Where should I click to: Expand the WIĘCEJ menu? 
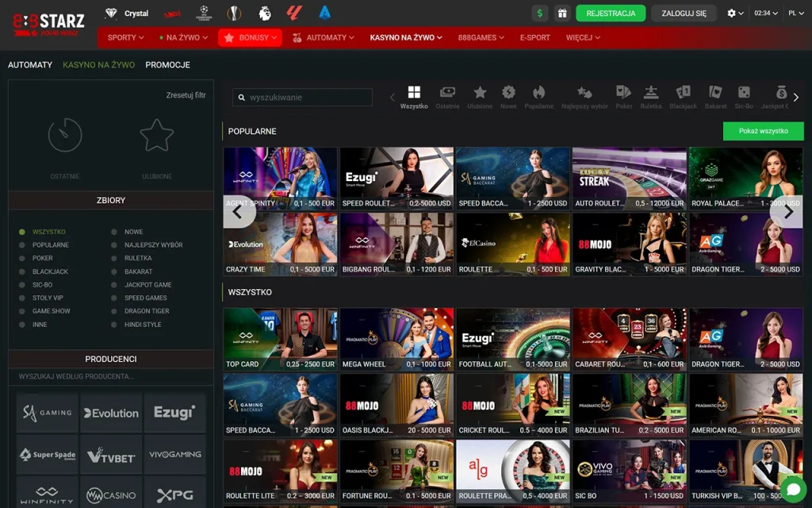[583, 37]
